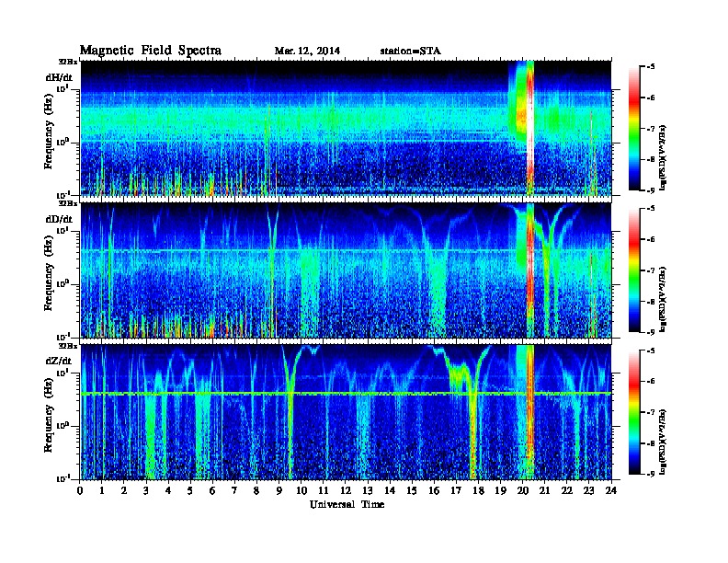Image resolution: width=728 pixels, height=563 pixels.
Task: Click the "23" hour tick label
Action: click(588, 490)
